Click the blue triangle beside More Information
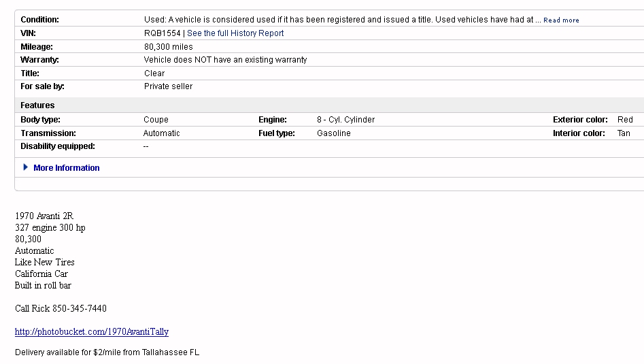The width and height of the screenshot is (644, 364). (26, 167)
